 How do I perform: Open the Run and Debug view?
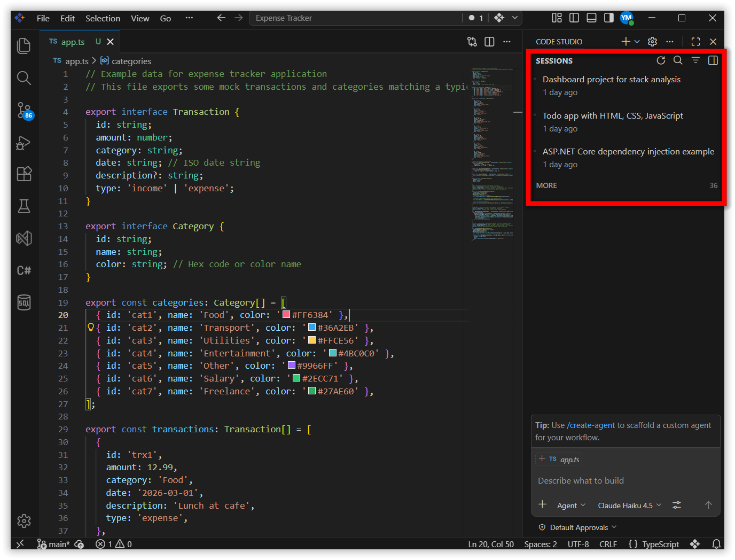(24, 143)
